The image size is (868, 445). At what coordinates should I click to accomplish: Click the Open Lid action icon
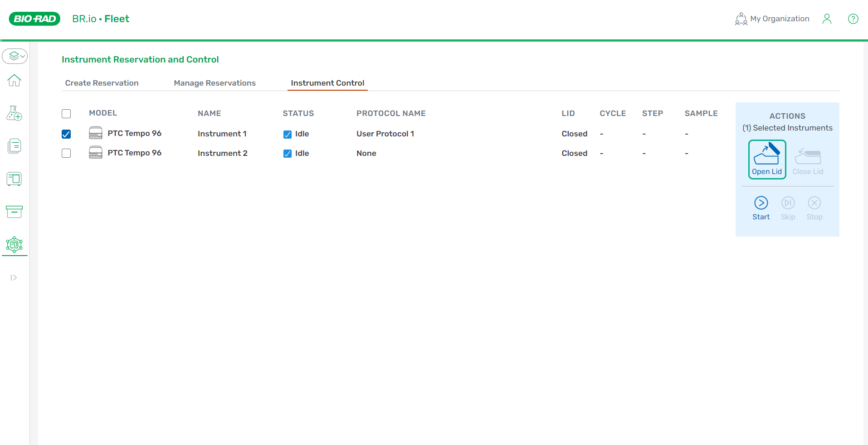point(766,159)
